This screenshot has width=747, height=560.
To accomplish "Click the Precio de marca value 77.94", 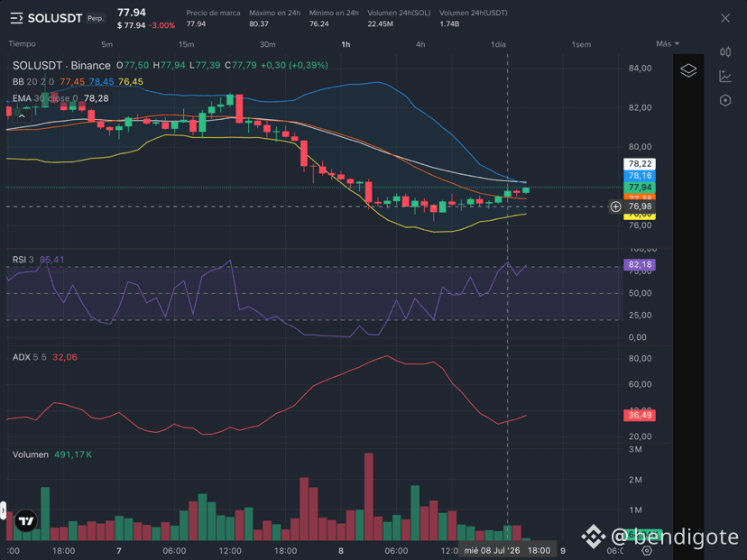I will 196,23.
